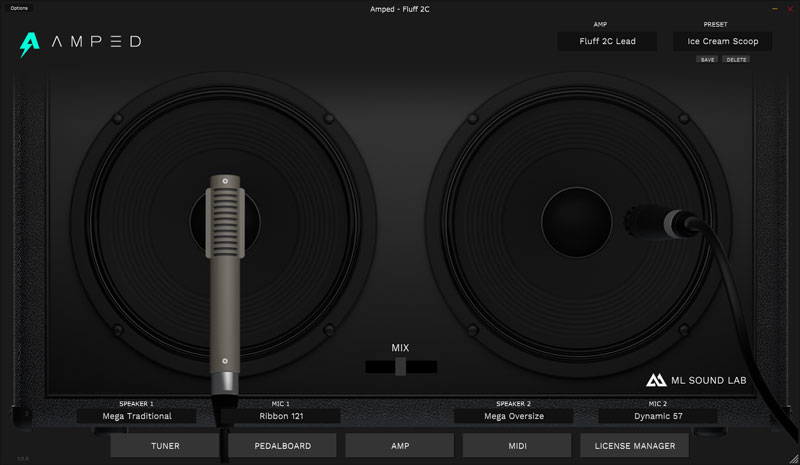Image resolution: width=800 pixels, height=465 pixels.
Task: Click the AMPED wordmark text
Action: (x=96, y=41)
